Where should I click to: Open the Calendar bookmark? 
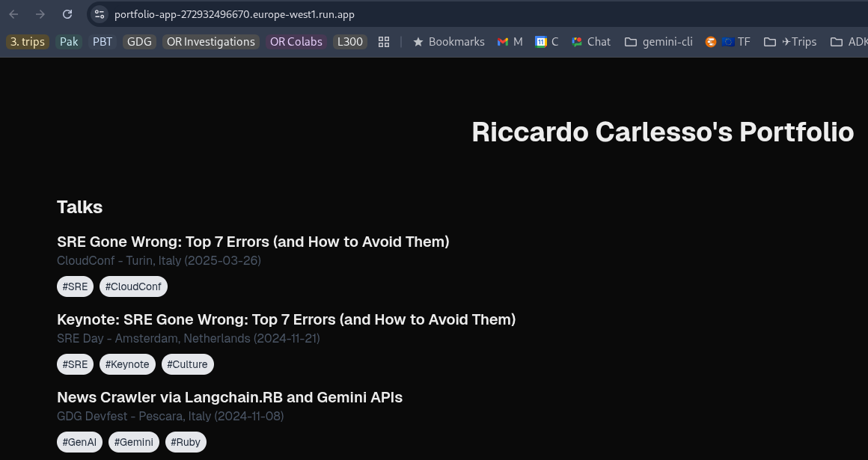tap(547, 42)
